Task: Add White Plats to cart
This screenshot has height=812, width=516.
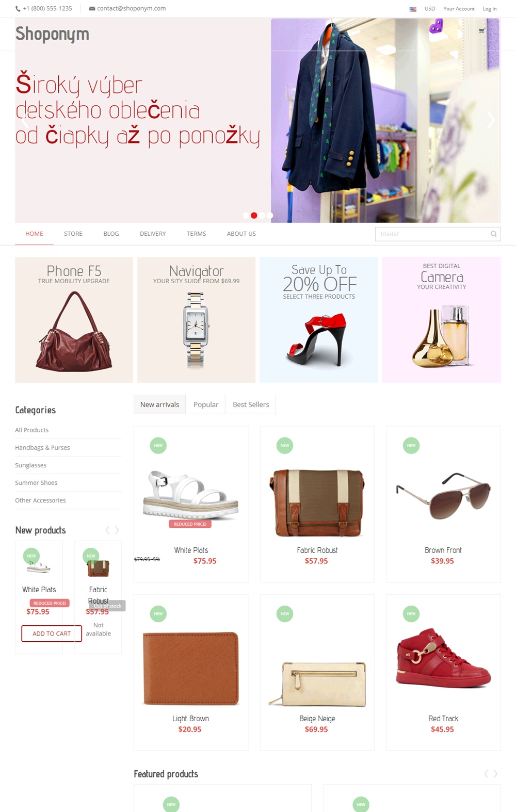Action: click(x=52, y=634)
